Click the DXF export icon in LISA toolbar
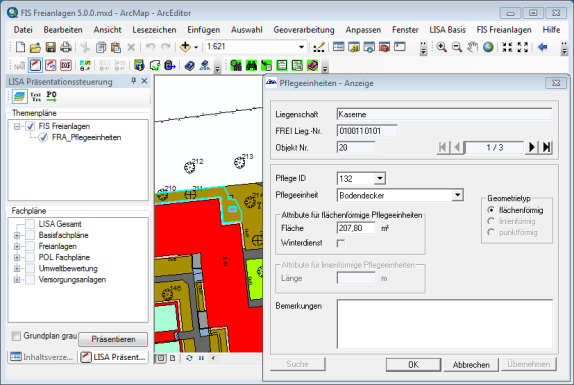 point(66,66)
